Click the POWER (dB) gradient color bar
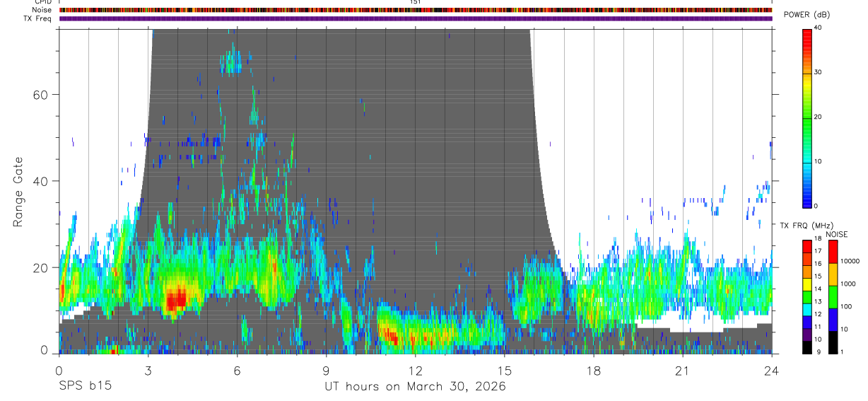 (807, 117)
